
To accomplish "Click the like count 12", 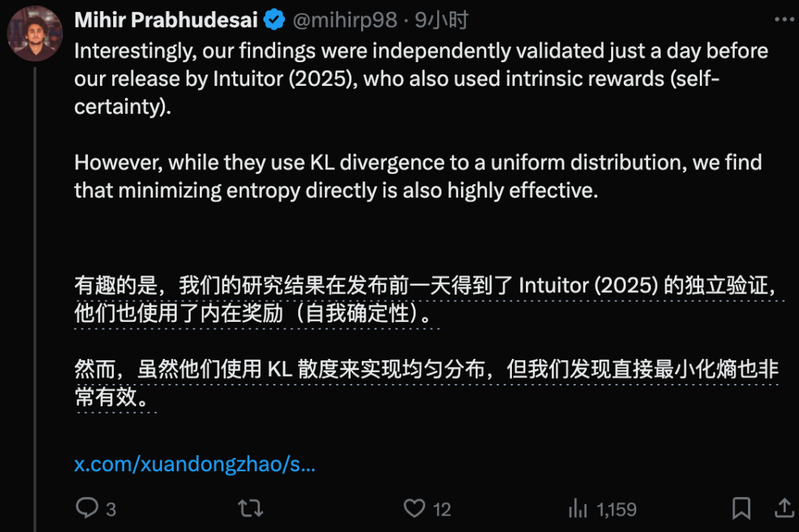I will [x=442, y=509].
